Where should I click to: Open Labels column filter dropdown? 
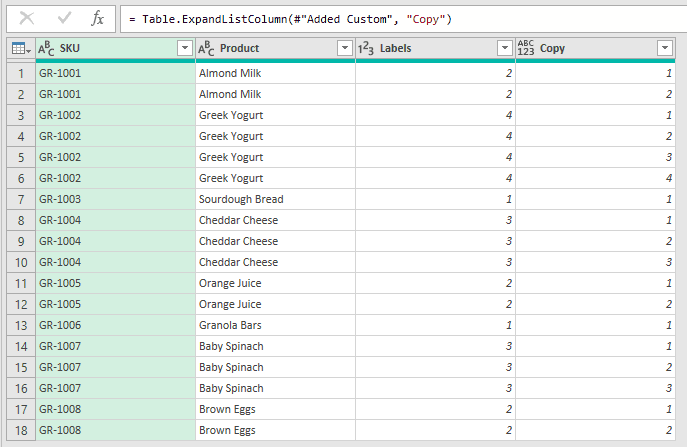pos(505,48)
